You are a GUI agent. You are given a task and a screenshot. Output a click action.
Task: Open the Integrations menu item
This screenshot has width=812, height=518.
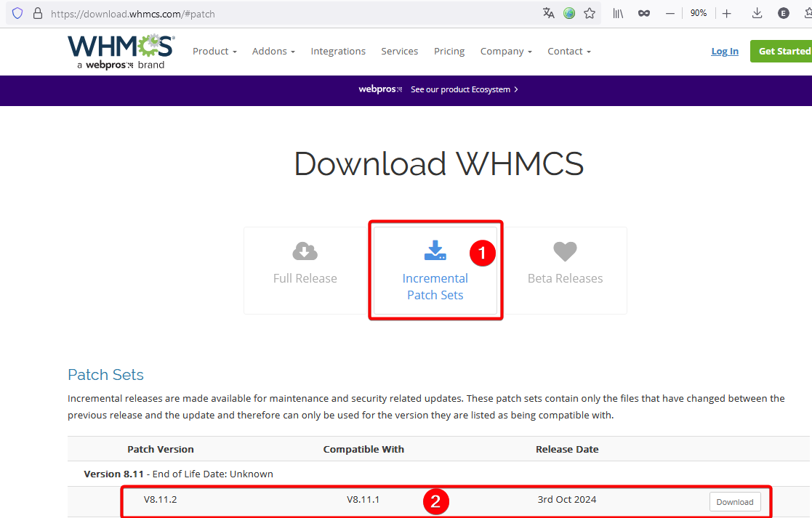pos(338,52)
